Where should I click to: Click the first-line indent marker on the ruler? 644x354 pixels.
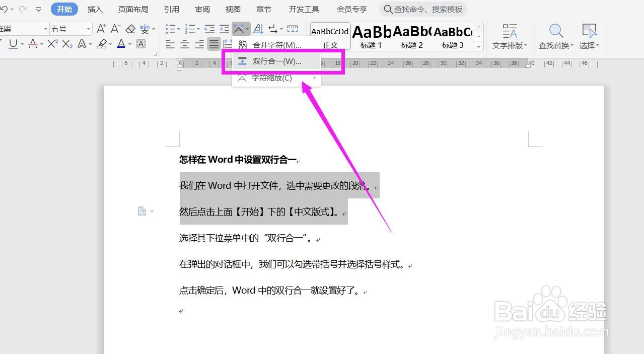[180, 61]
